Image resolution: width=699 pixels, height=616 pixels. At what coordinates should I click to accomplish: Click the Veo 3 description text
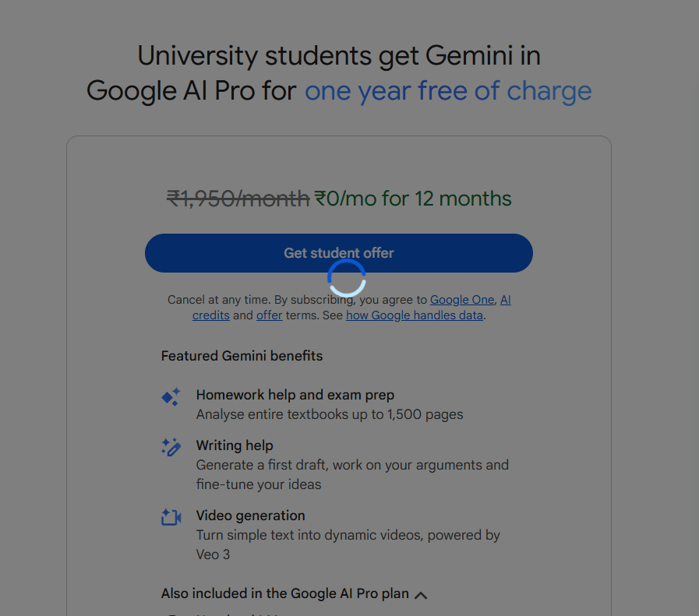[213, 554]
